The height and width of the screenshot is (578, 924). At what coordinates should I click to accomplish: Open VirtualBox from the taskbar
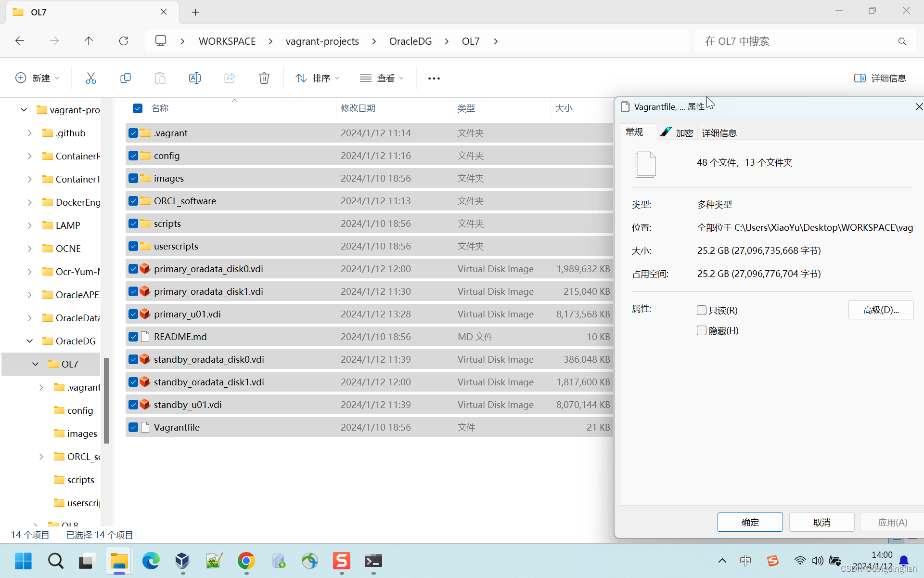coord(182,561)
